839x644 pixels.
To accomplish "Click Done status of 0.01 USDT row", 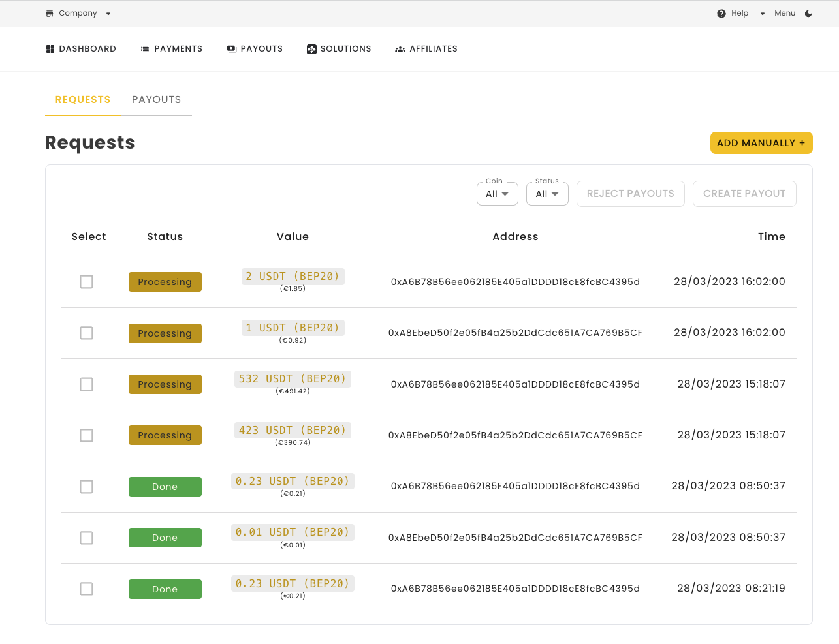I will tap(165, 538).
